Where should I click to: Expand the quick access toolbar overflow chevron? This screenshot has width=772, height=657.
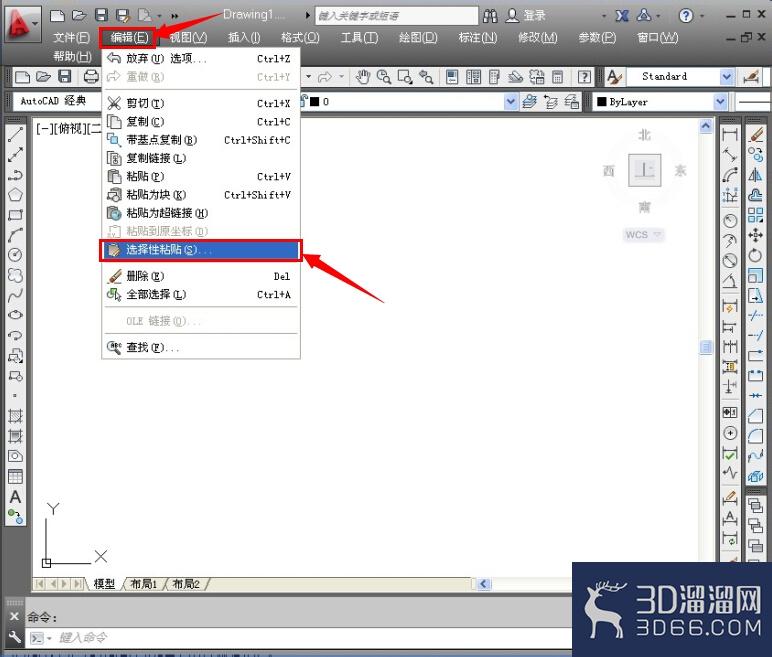pyautogui.click(x=175, y=16)
